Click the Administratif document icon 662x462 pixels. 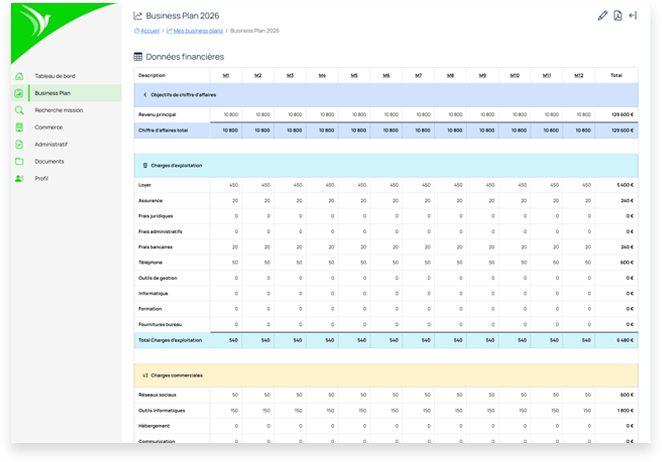click(x=19, y=144)
